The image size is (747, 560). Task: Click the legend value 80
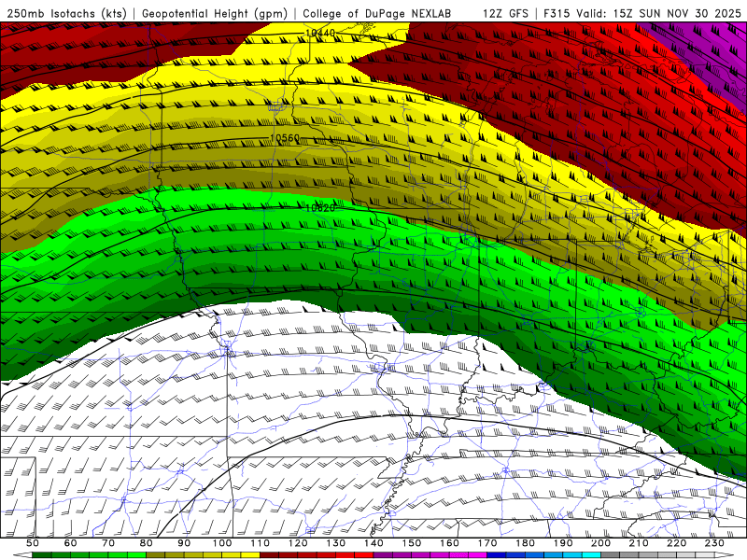click(147, 543)
